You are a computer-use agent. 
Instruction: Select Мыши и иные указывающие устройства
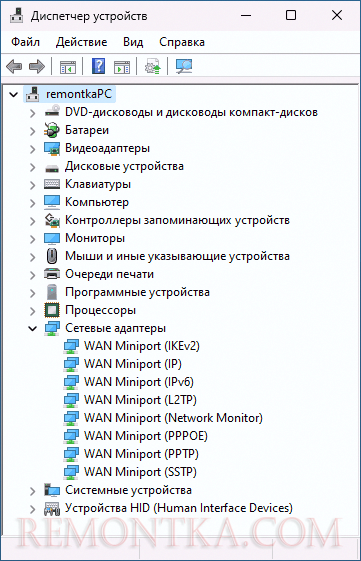pyautogui.click(x=177, y=256)
